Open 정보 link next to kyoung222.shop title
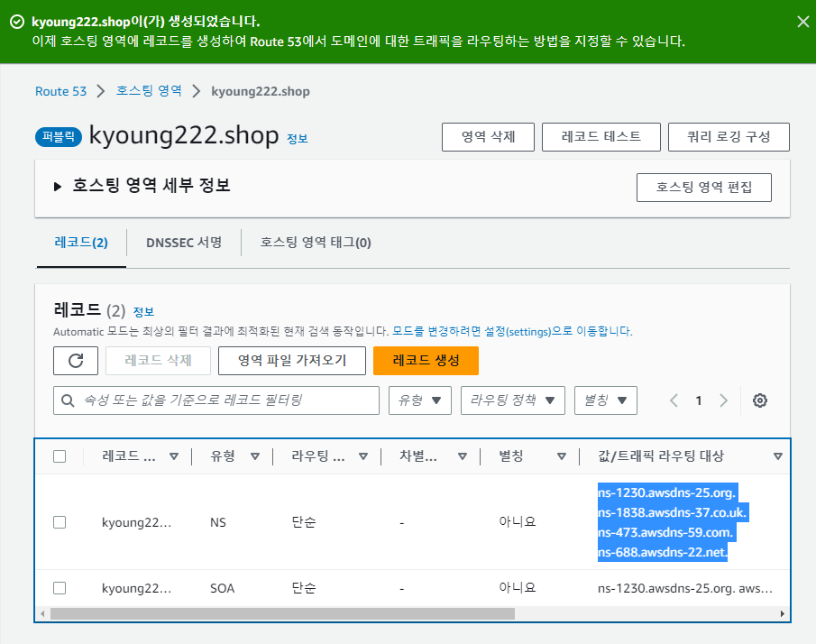 (x=298, y=139)
